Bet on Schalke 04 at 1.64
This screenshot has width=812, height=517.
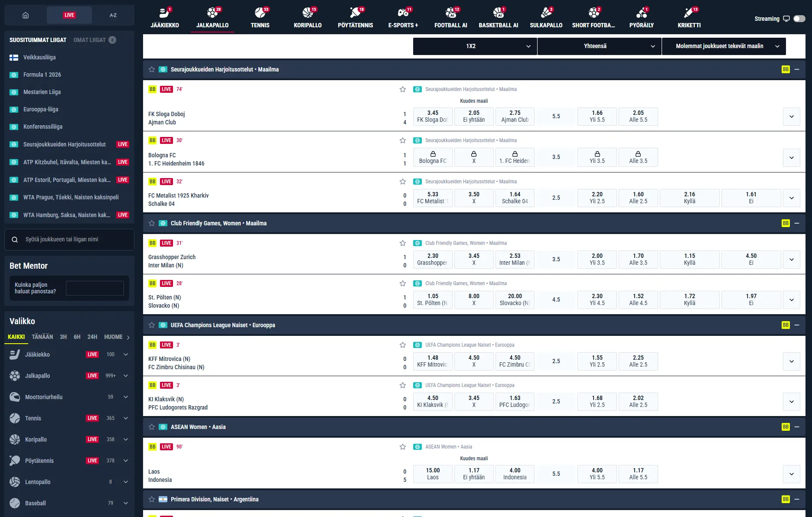[x=515, y=198]
